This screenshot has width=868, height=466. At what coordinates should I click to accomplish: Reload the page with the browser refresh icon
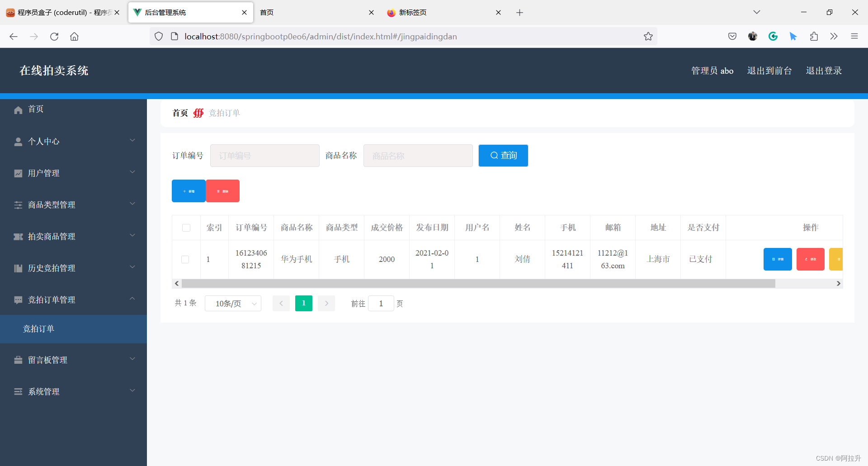[x=54, y=37]
